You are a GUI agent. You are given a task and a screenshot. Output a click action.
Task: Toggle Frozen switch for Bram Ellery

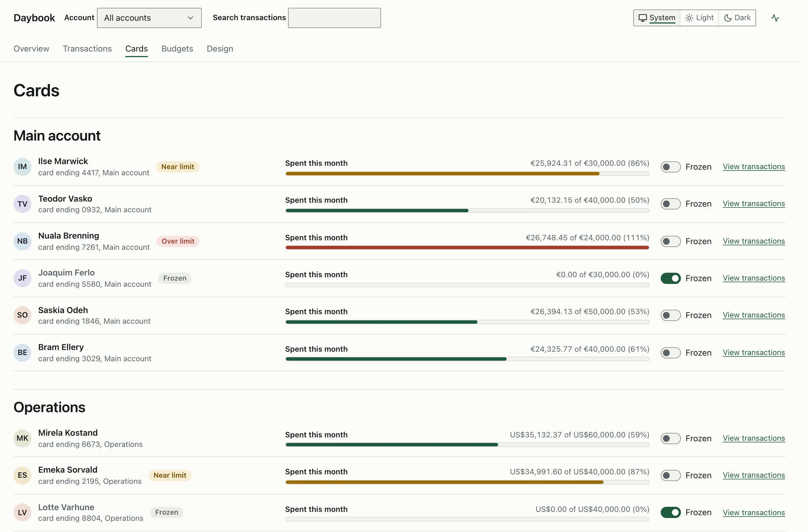(x=671, y=353)
